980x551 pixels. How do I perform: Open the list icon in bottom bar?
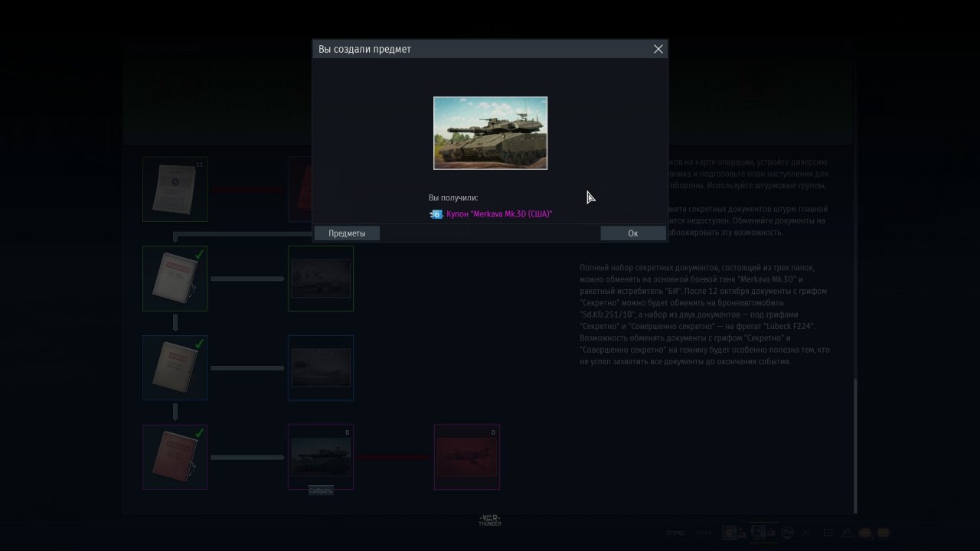click(x=828, y=533)
